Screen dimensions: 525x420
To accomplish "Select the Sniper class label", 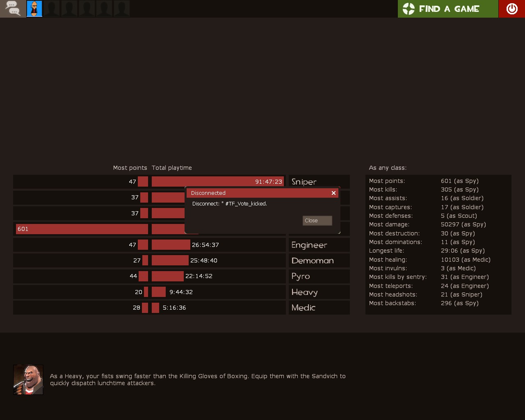I will pos(304,182).
